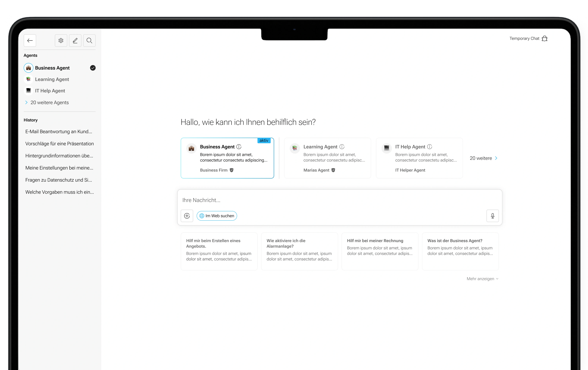This screenshot has width=588, height=370.
Task: Deselect the Business Agent checkmark in sidebar
Action: coord(93,68)
